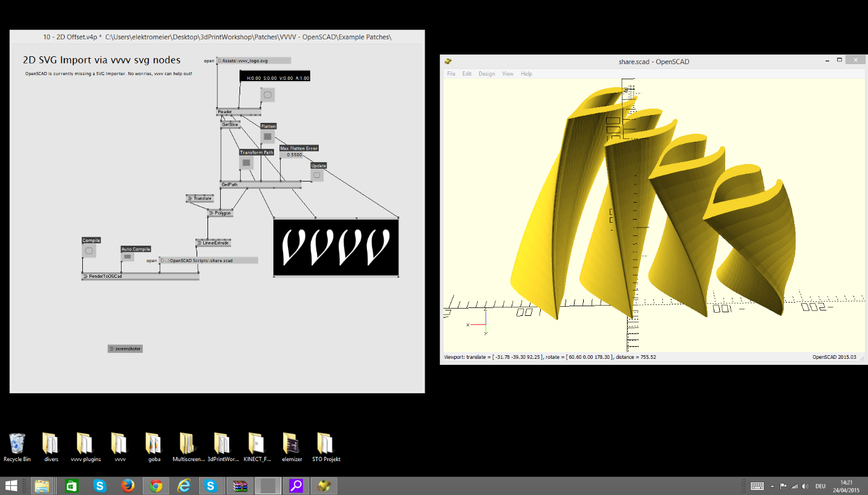Open the Design menu in OpenSCAD
The image size is (868, 495).
point(486,74)
